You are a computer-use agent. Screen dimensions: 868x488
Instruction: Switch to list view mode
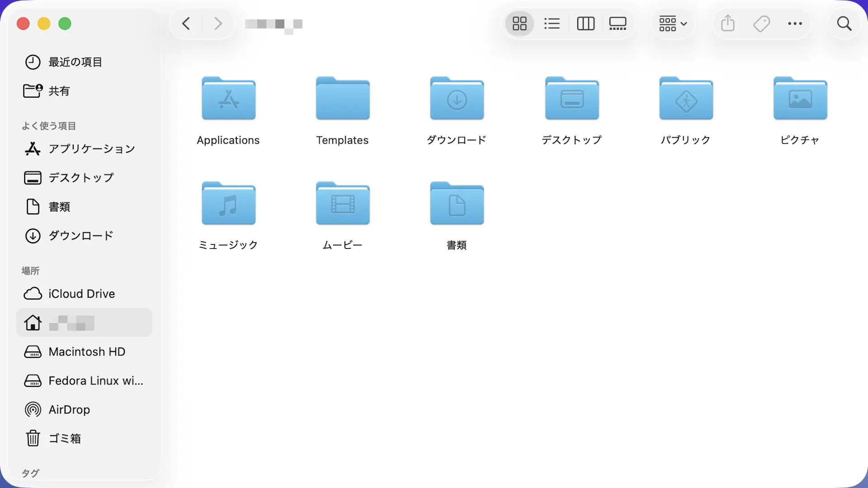point(552,23)
